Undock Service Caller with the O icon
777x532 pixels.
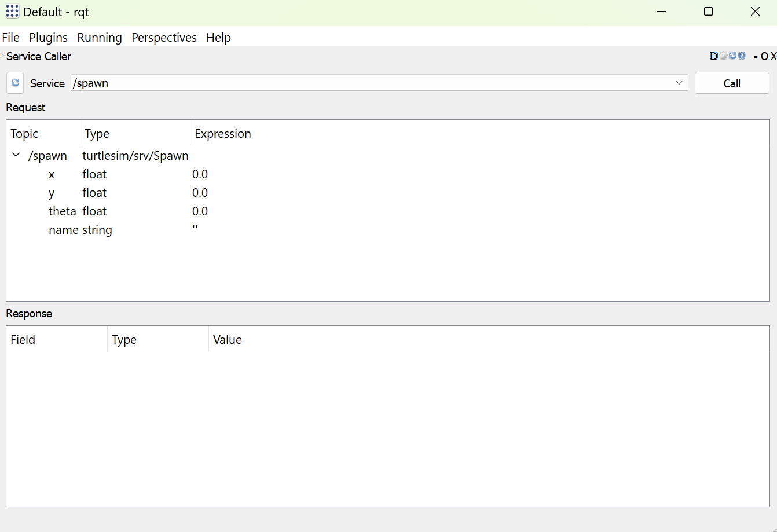coord(764,57)
